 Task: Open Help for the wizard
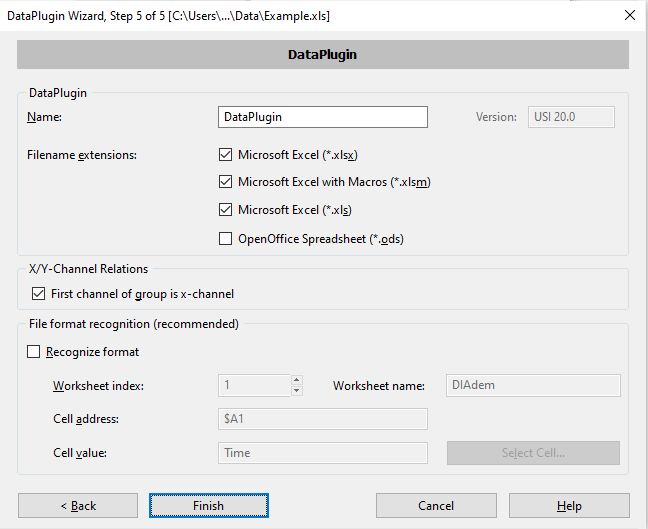coord(569,506)
